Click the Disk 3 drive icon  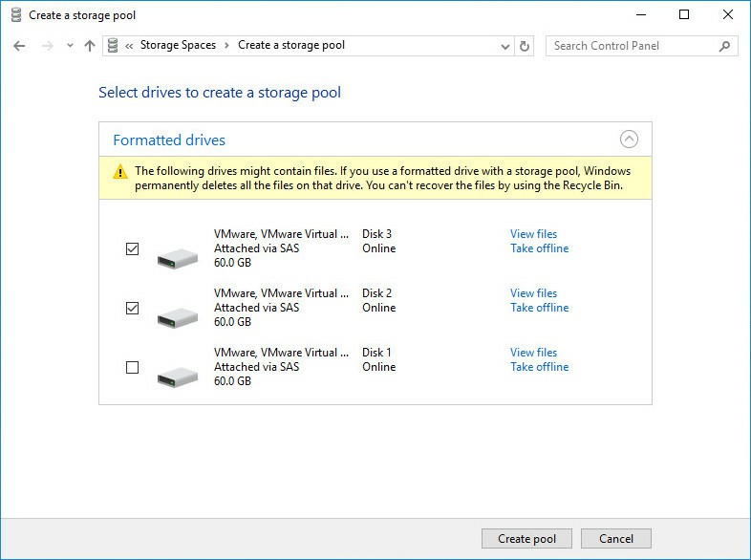tap(178, 259)
